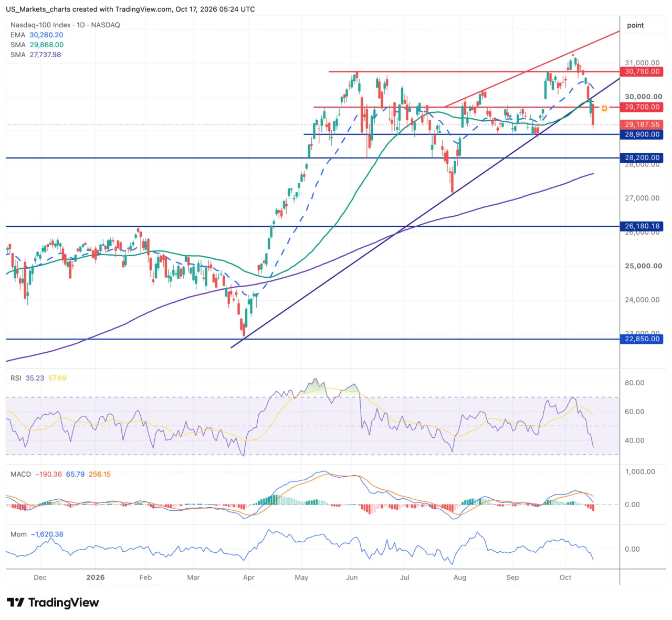Click the current price 29,187.55 label

tap(642, 124)
